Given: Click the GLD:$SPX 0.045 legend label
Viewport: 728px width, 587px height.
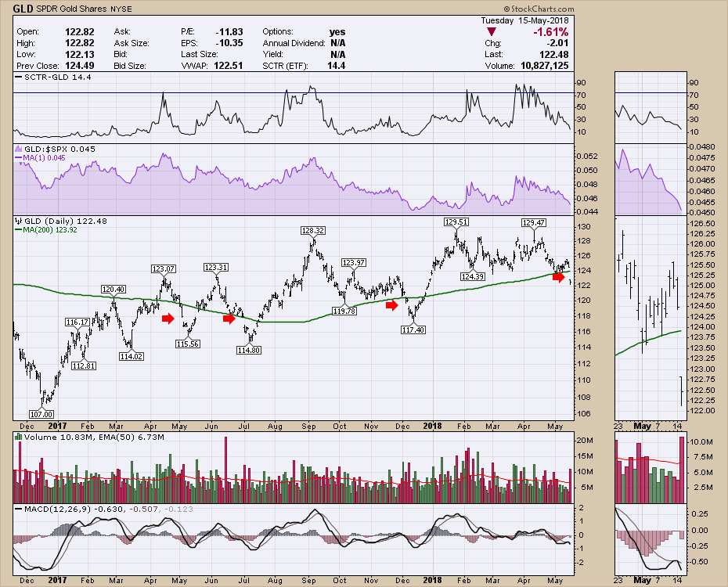Looking at the screenshot, I should [59, 149].
